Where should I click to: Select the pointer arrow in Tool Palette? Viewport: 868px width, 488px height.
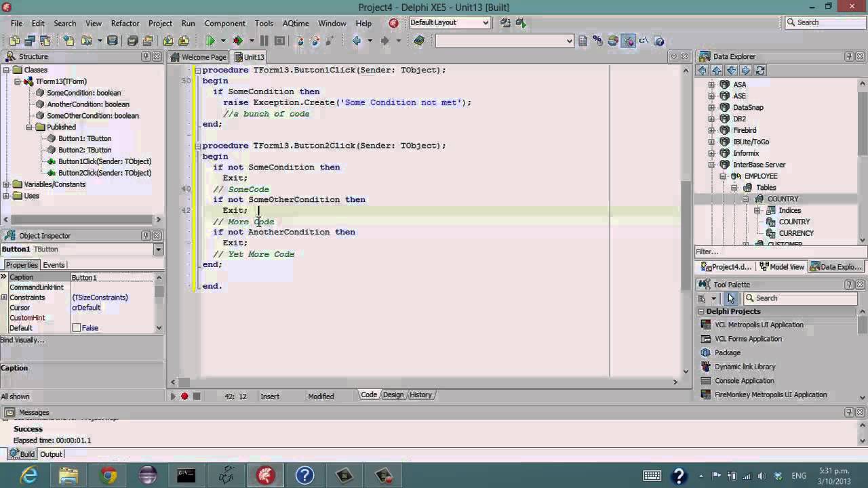pyautogui.click(x=731, y=298)
